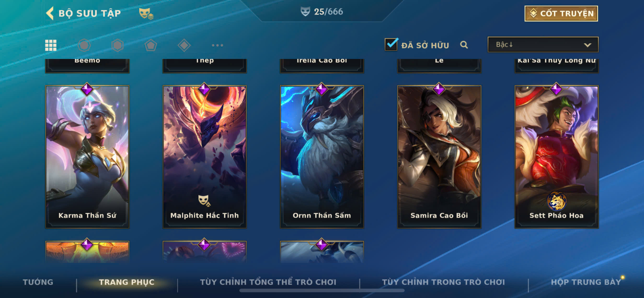Open the Tùy Chỉnh Trong Trò Chơi tab
Image resolution: width=644 pixels, height=298 pixels.
pyautogui.click(x=443, y=282)
